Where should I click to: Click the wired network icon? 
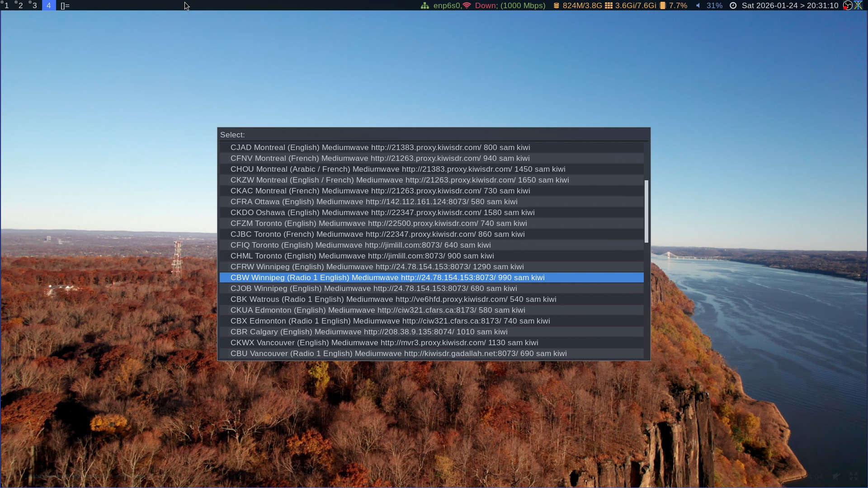pyautogui.click(x=425, y=5)
